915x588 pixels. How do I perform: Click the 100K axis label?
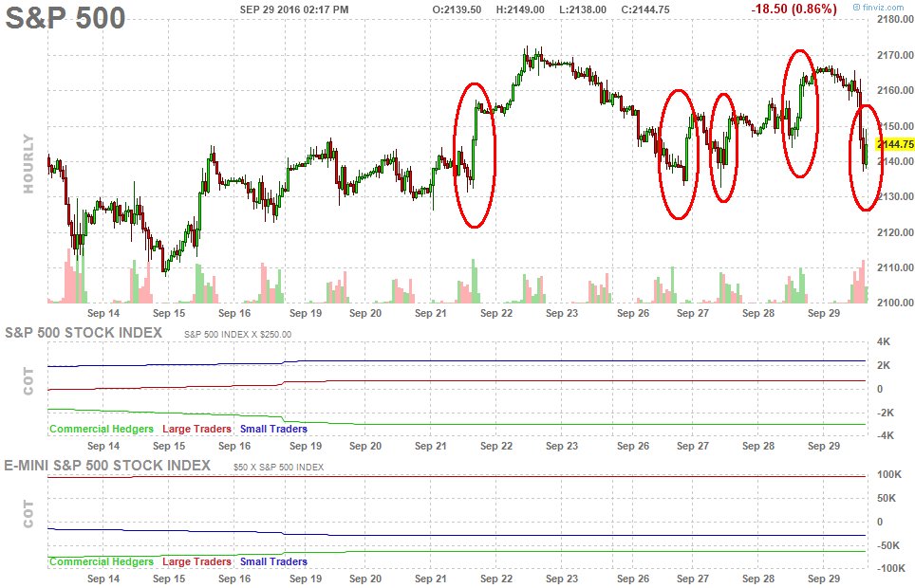[x=889, y=475]
